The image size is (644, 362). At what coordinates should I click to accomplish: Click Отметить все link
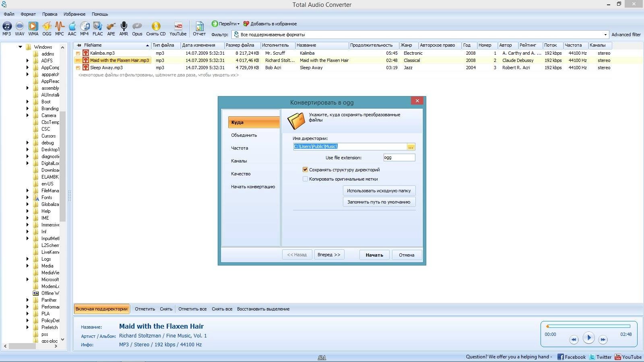pyautogui.click(x=192, y=309)
